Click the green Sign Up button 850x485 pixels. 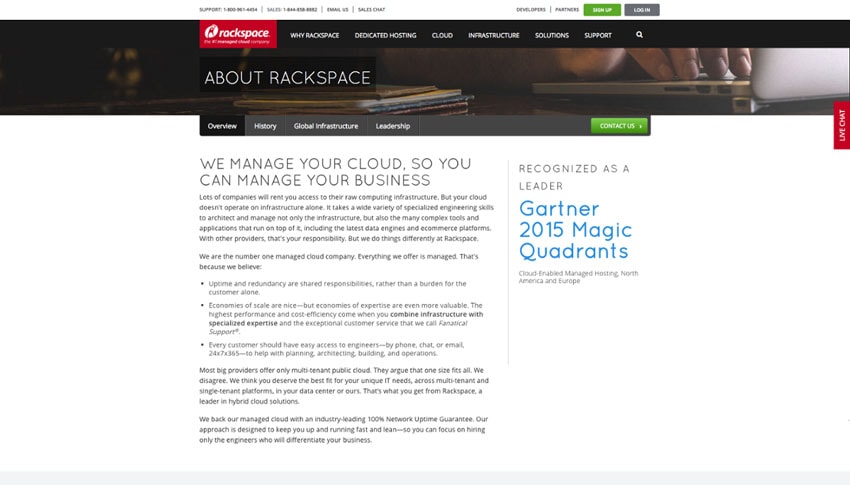(602, 10)
